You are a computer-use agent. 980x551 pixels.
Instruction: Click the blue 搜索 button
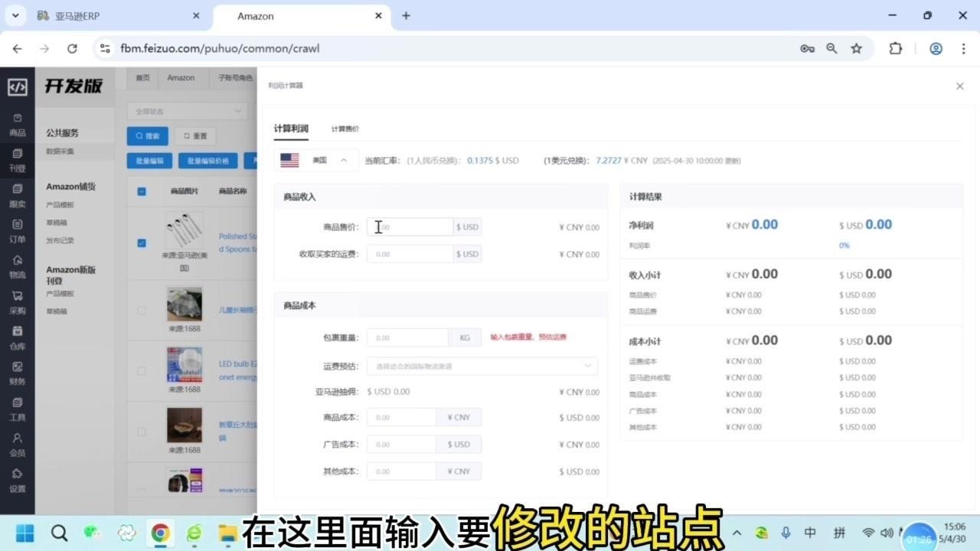(x=148, y=135)
